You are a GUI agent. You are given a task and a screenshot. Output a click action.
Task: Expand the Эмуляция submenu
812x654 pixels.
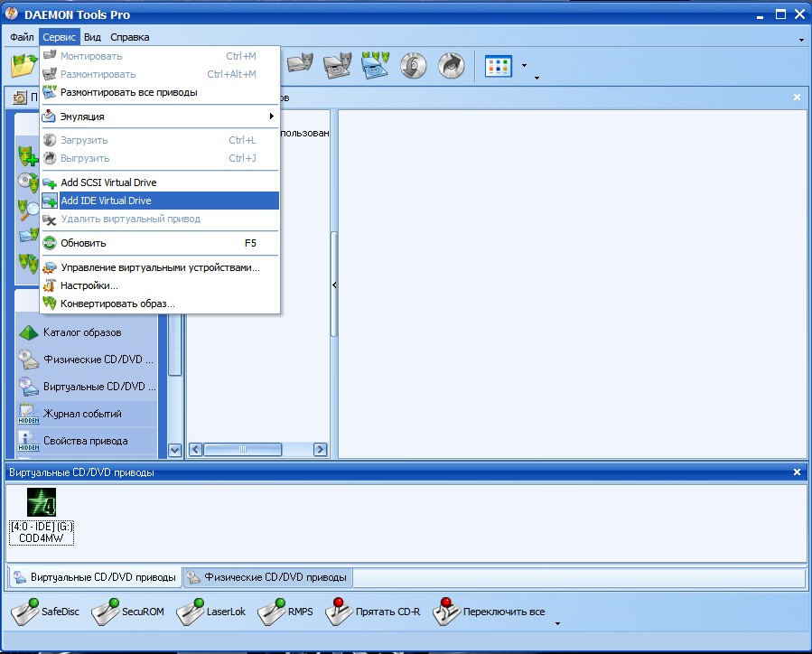click(160, 117)
